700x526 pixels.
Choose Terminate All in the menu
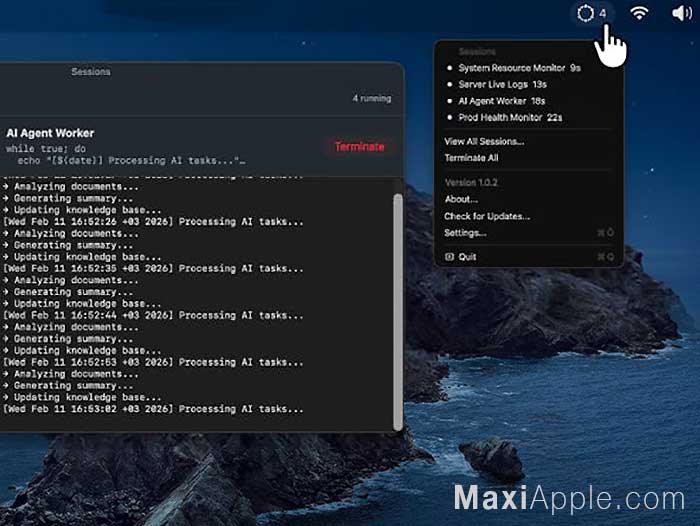click(471, 158)
